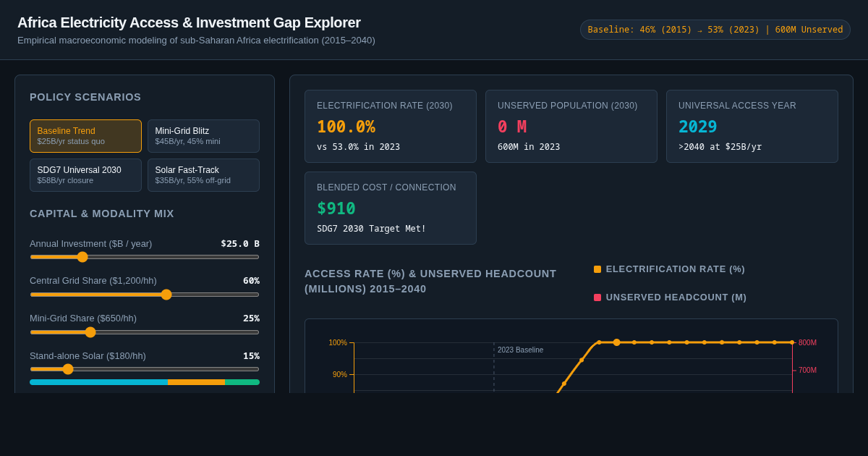Click the enlarged 2030 data point on chart
Image resolution: width=868 pixels, height=456 pixels.
pyautogui.click(x=617, y=342)
